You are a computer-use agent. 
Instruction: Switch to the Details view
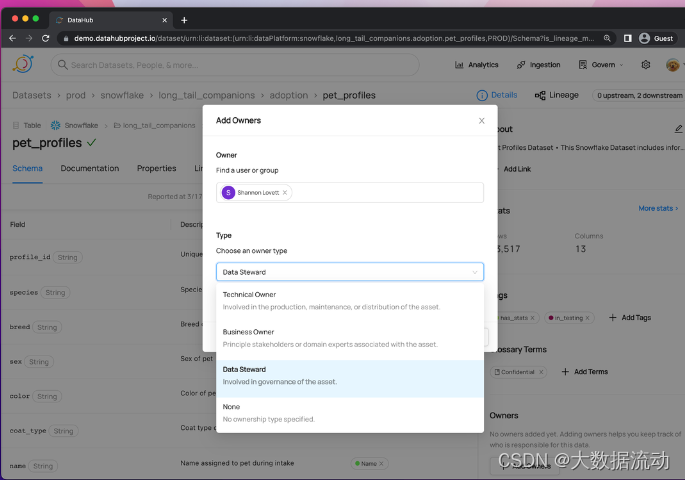coord(497,95)
